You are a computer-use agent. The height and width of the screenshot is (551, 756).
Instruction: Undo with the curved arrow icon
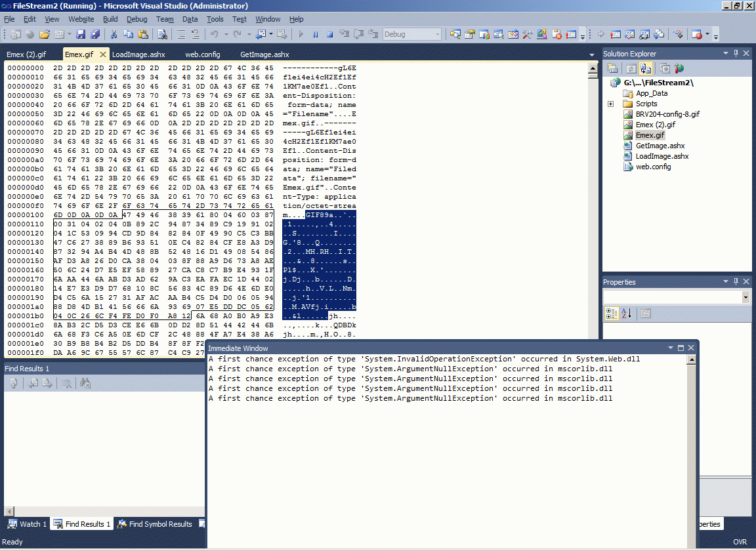215,34
